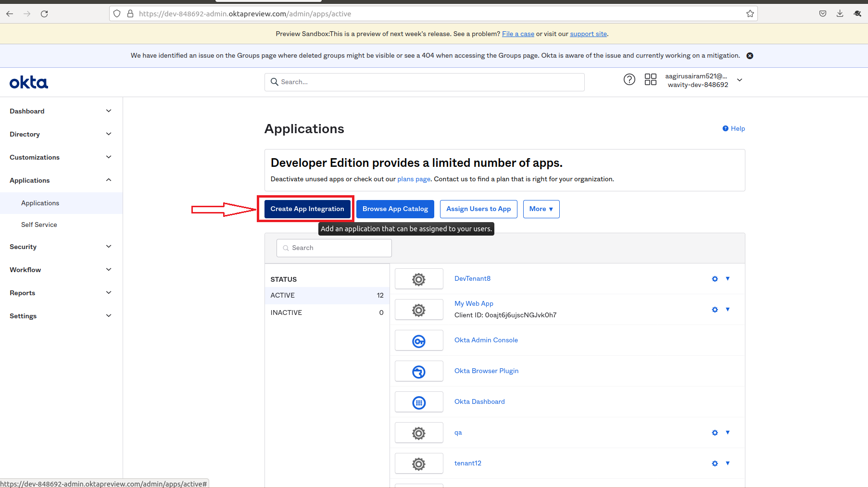This screenshot has width=868, height=488.
Task: Click the Okta Dashboard app icon
Action: pyautogui.click(x=419, y=402)
